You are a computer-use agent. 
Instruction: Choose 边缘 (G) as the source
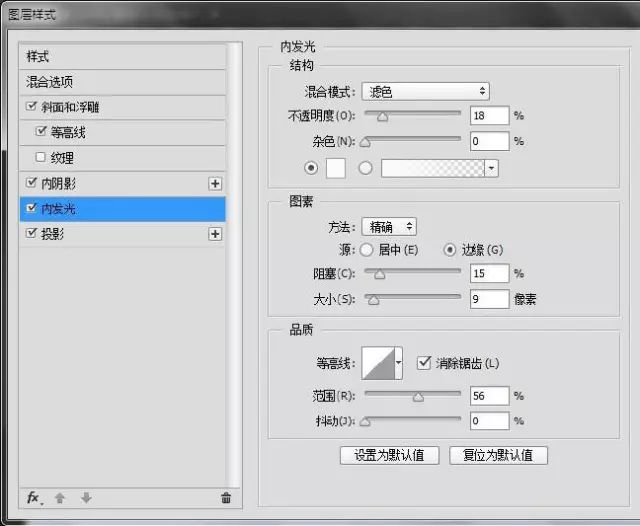[450, 250]
